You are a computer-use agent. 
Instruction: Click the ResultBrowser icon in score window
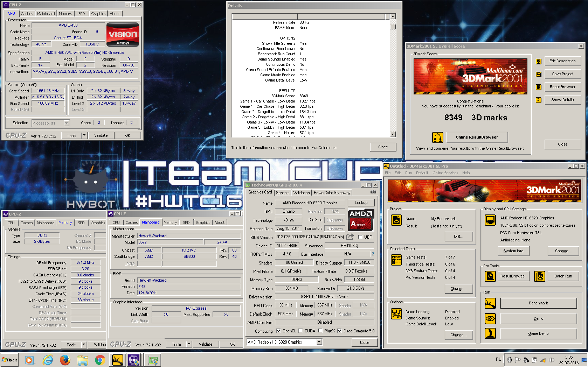point(539,87)
